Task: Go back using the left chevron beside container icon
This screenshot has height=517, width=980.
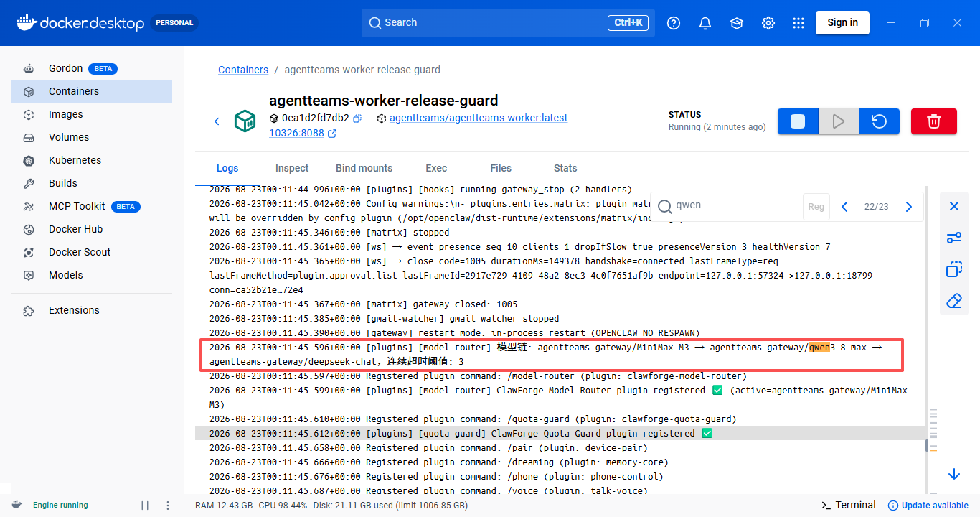Action: (217, 121)
